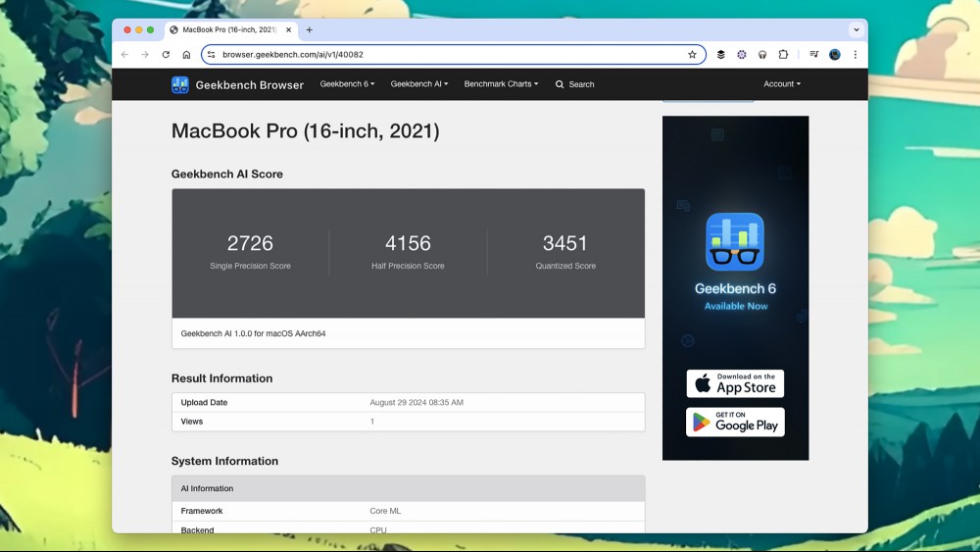The image size is (980, 552).
Task: Click the Apple logo on App Store badge
Action: (x=703, y=383)
